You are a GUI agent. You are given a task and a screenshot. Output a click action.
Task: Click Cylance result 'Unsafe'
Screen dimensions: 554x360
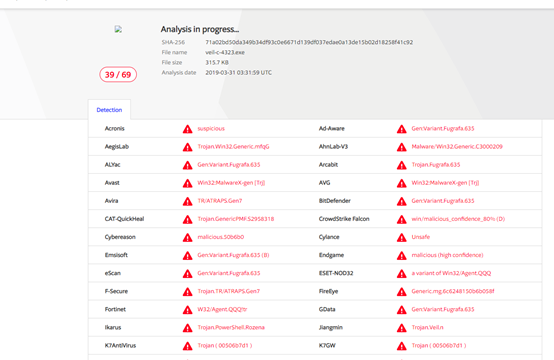pyautogui.click(x=420, y=237)
